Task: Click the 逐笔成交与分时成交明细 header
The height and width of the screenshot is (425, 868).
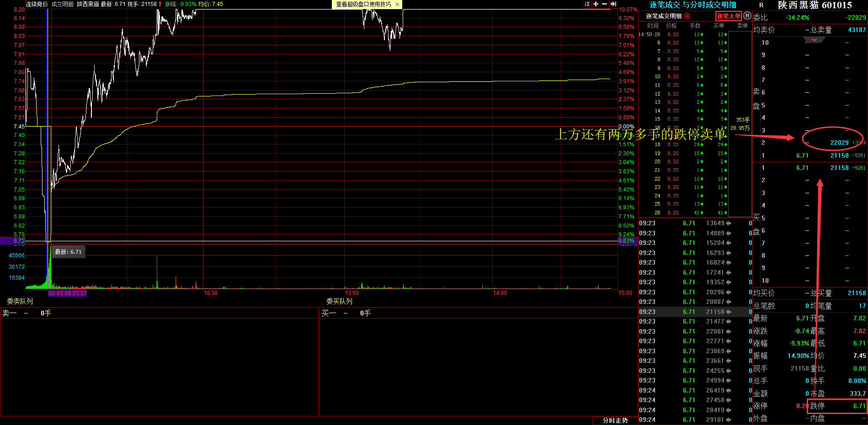Action: pyautogui.click(x=692, y=5)
